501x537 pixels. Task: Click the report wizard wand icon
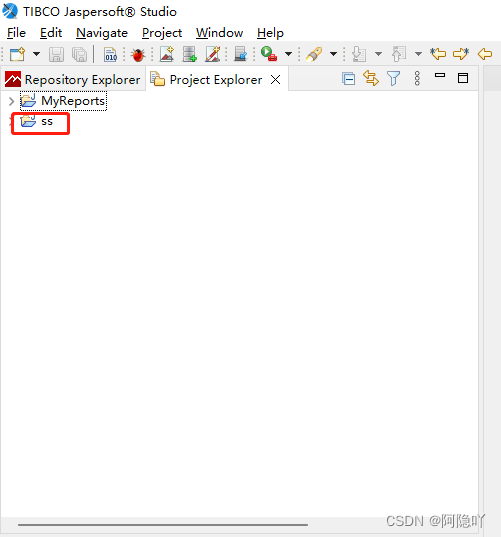[x=213, y=54]
